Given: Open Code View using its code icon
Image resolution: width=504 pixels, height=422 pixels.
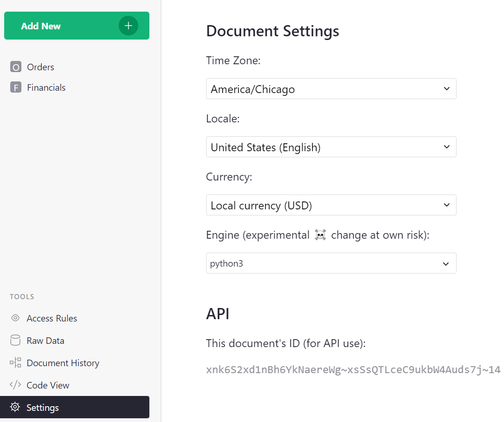Looking at the screenshot, I should click(x=14, y=385).
